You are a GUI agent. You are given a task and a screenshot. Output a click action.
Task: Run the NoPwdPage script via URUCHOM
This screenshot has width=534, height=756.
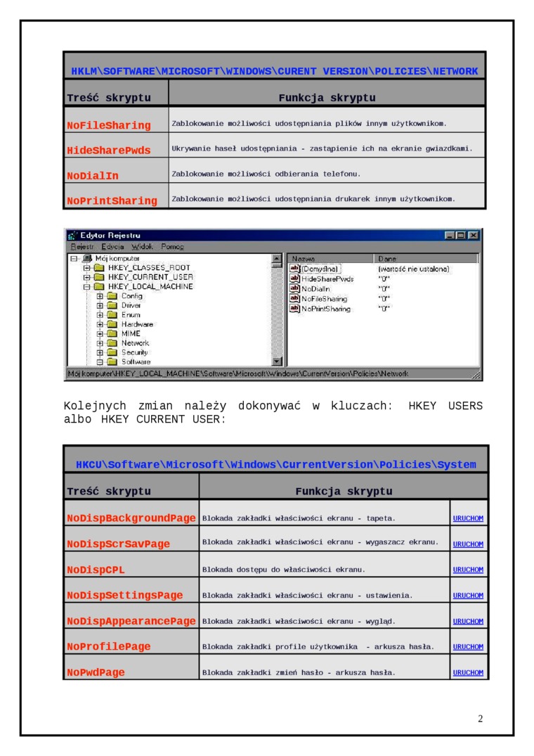click(x=468, y=672)
